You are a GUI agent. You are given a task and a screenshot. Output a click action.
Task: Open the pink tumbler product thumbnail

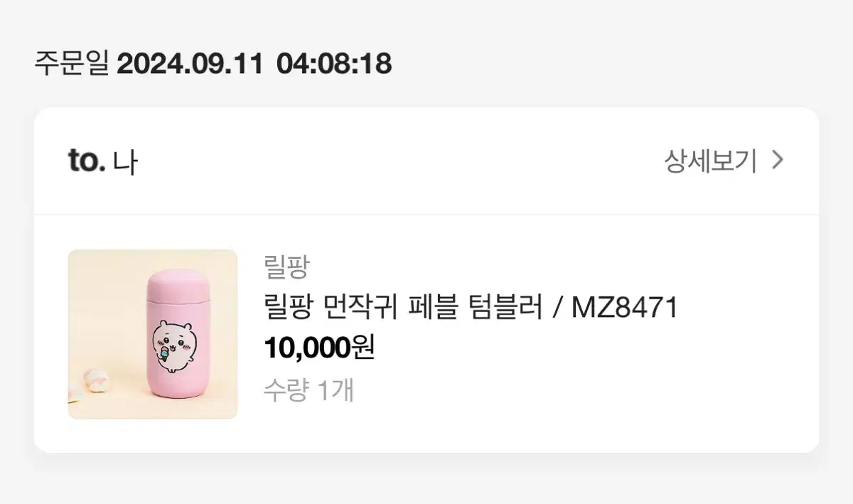pyautogui.click(x=153, y=334)
